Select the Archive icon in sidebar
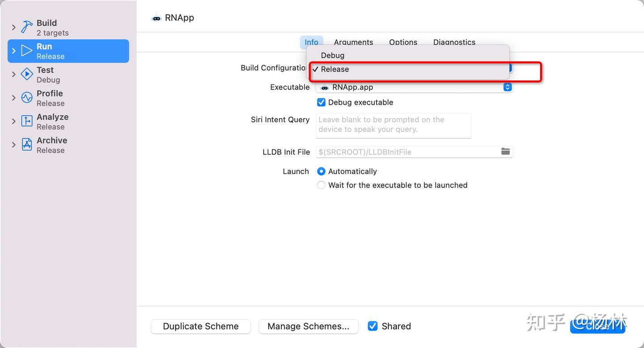Screen dimensions: 644x348 [27, 145]
